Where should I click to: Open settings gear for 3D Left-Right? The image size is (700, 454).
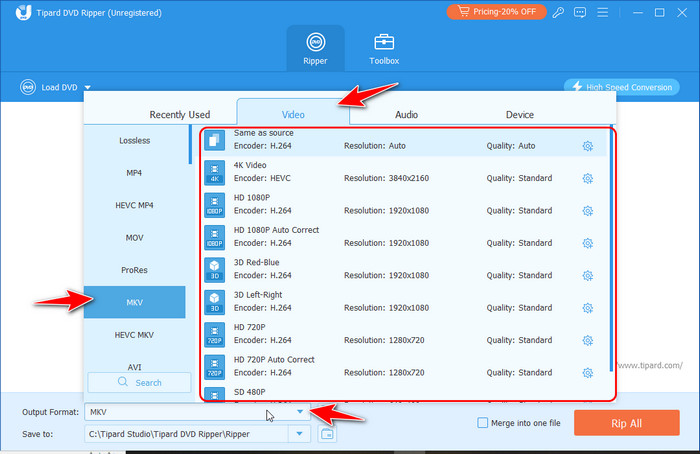588,308
